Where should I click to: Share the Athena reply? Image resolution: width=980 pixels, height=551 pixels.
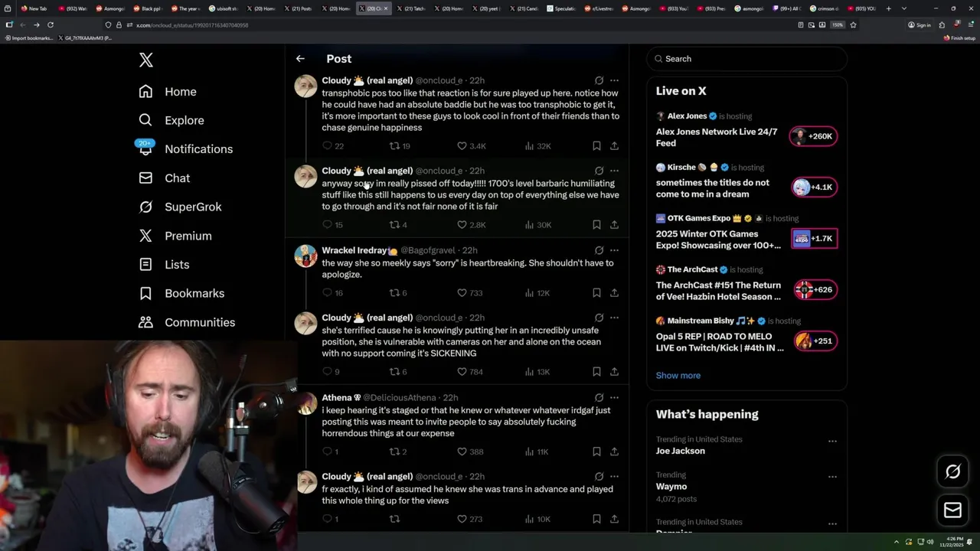(x=614, y=452)
